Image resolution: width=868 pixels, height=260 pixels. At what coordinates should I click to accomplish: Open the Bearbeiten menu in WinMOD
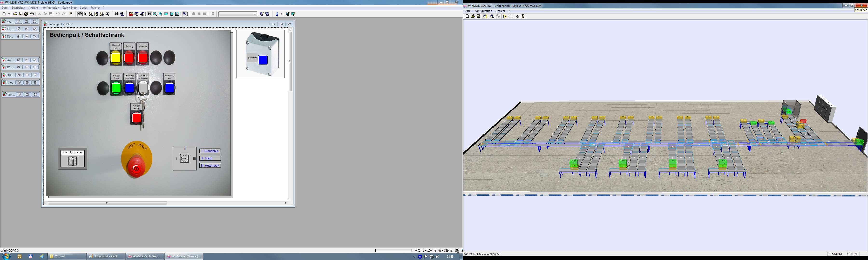click(x=18, y=8)
